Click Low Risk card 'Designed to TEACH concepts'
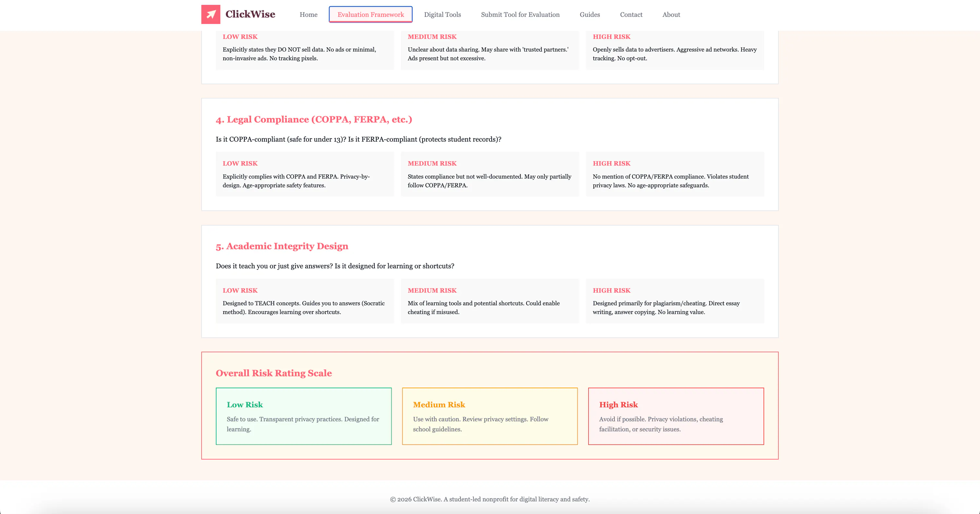Screen dimensions: 980x514 point(305,301)
